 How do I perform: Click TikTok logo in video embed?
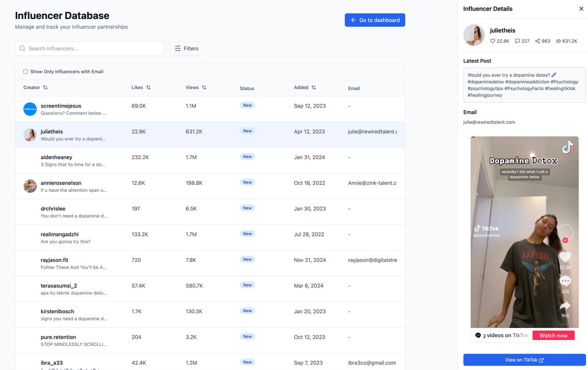coord(567,147)
